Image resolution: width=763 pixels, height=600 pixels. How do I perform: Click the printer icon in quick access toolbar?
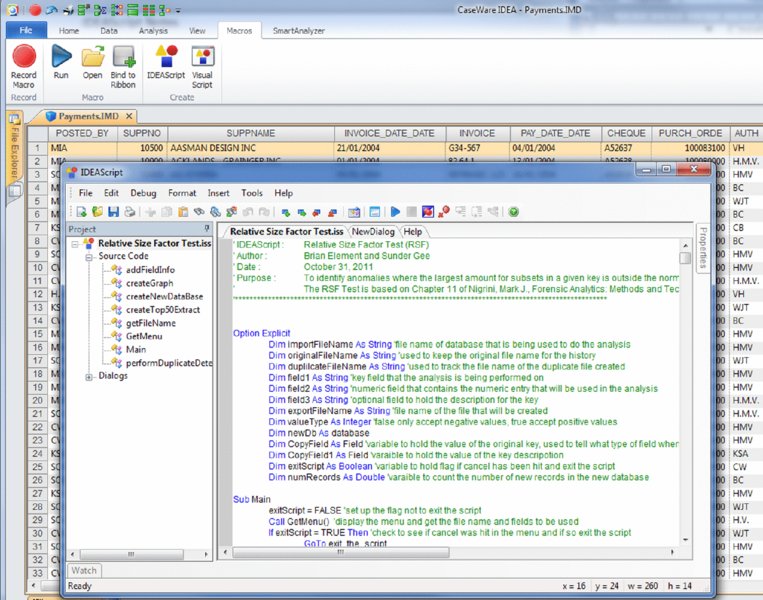[x=69, y=10]
